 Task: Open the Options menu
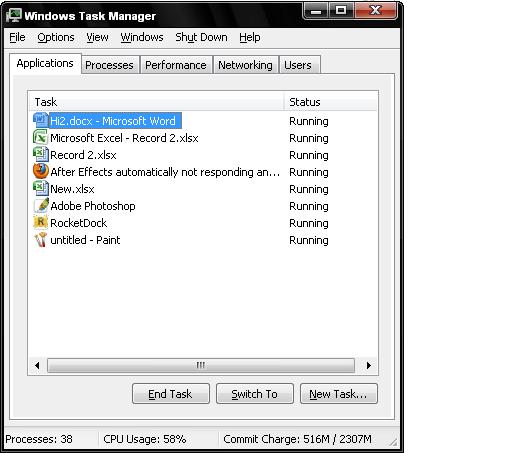[x=56, y=37]
